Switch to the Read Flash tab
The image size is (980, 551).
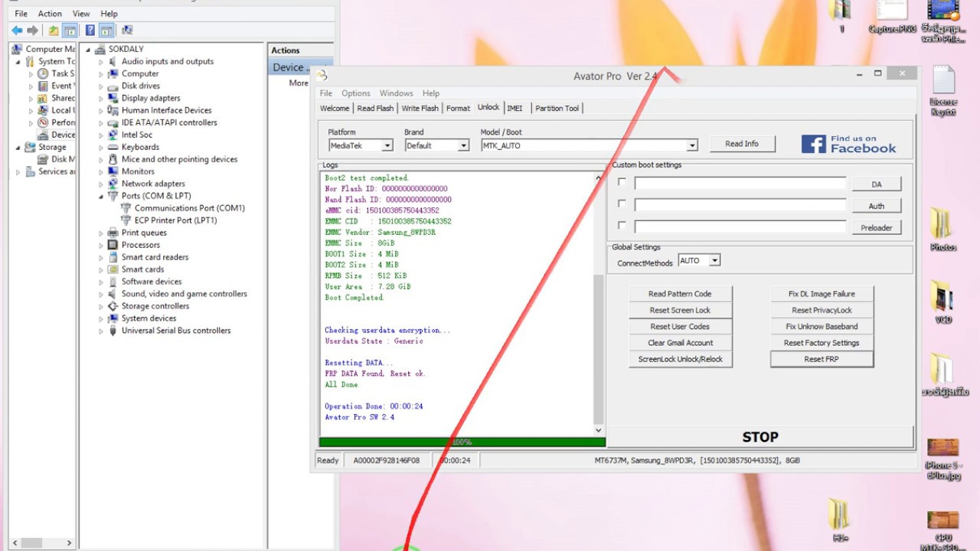(x=375, y=109)
